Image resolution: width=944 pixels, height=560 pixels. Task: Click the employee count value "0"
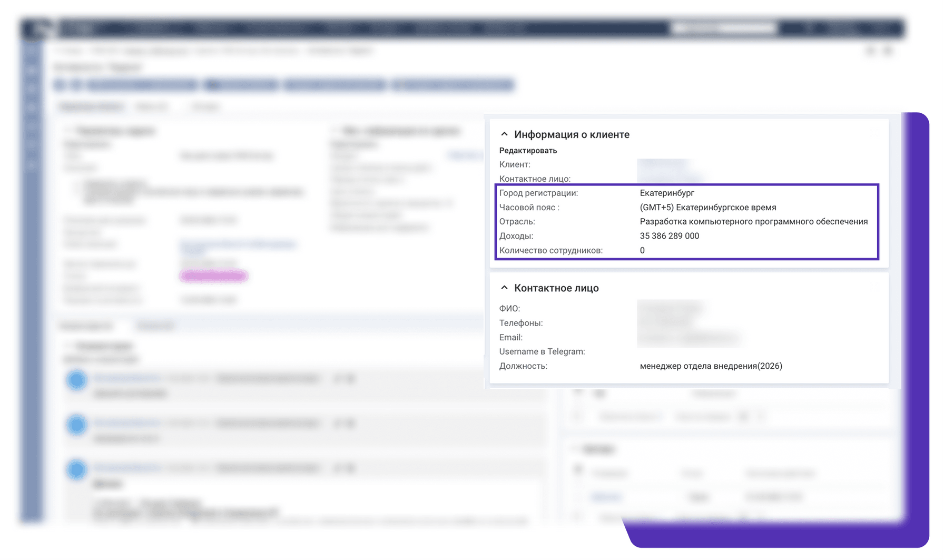pyautogui.click(x=642, y=251)
